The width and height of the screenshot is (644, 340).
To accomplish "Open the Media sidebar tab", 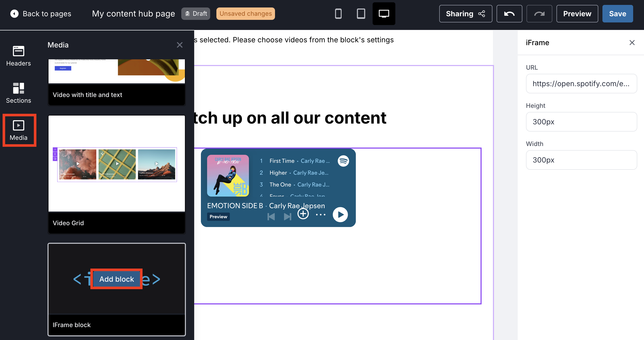I will pos(19,130).
